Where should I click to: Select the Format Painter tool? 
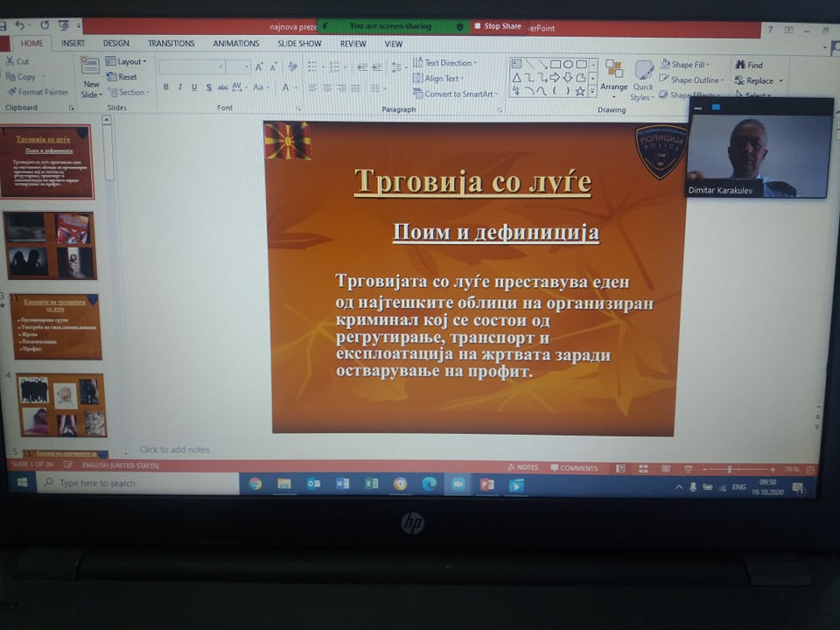coord(38,92)
